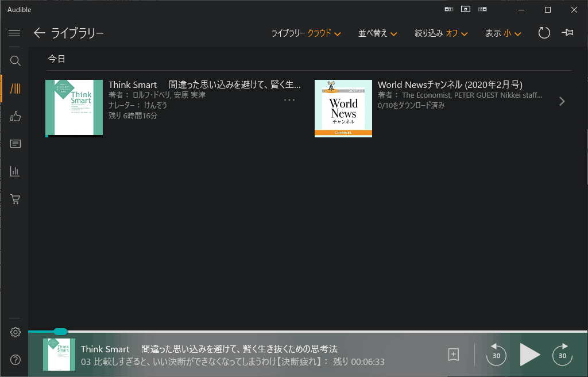Viewport: 588px width, 377px height.
Task: Select the Think Smart title in library list
Action: pyautogui.click(x=204, y=85)
